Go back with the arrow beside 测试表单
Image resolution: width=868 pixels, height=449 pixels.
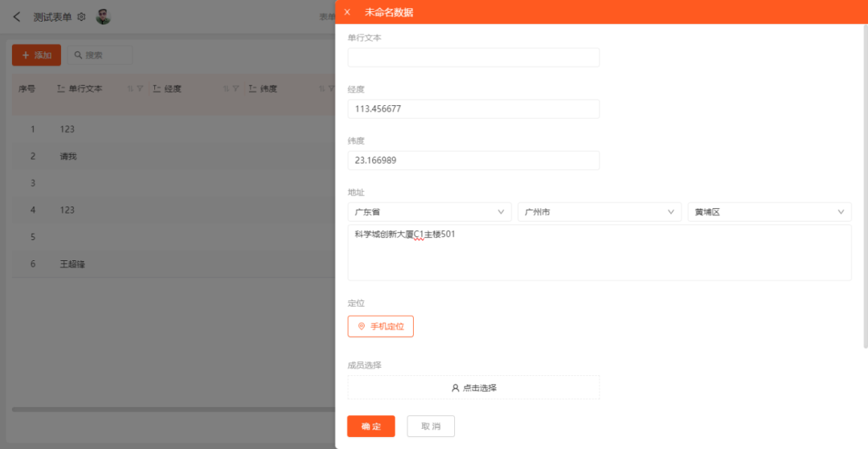coord(17,17)
